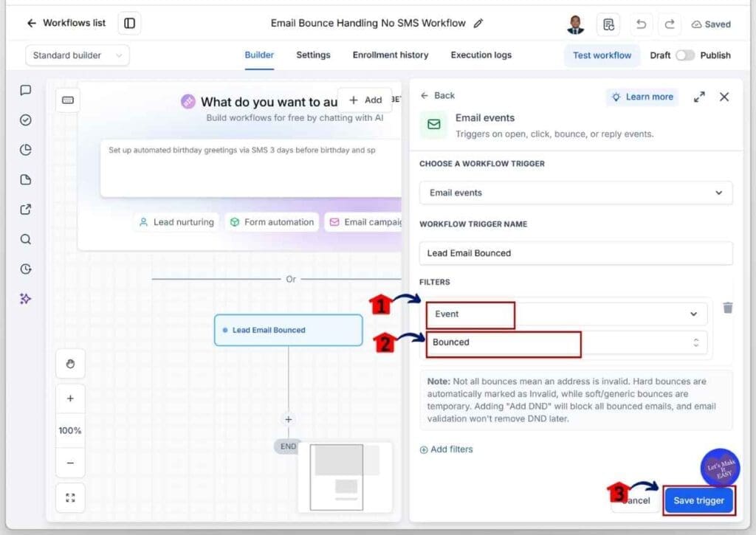756x535 pixels.
Task: Switch to the Builder tab
Action: [259, 55]
